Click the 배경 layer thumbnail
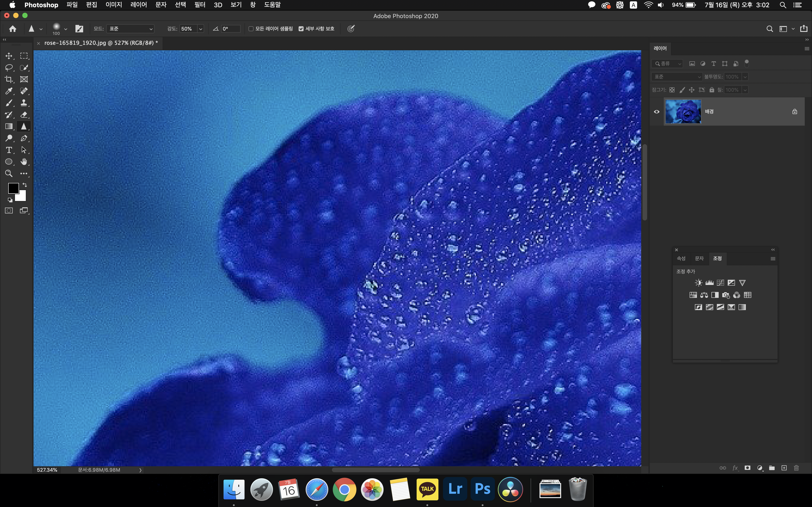This screenshot has height=507, width=812. (683, 112)
